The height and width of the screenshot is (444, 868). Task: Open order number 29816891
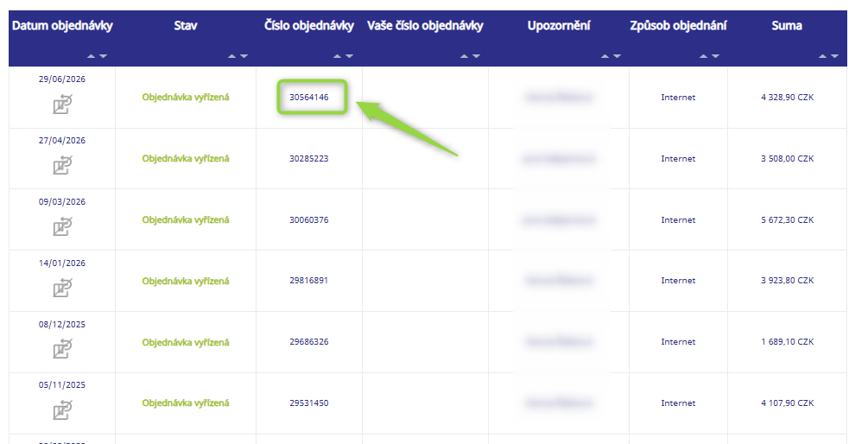(309, 281)
